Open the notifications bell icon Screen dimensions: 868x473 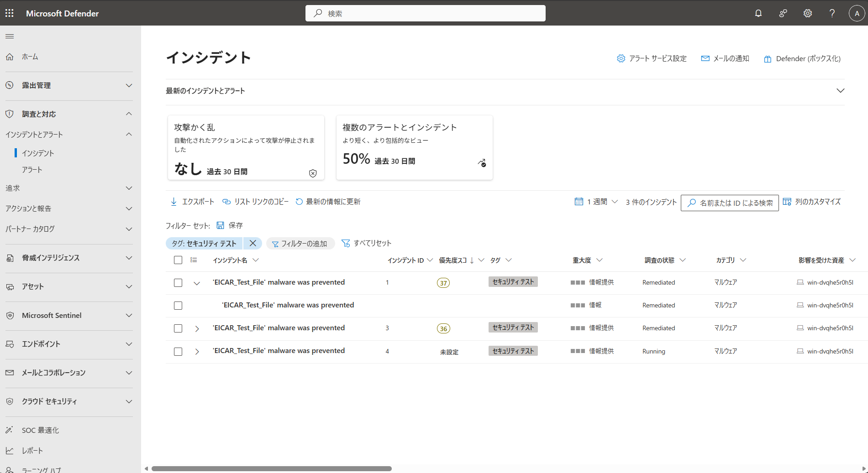[x=758, y=13]
